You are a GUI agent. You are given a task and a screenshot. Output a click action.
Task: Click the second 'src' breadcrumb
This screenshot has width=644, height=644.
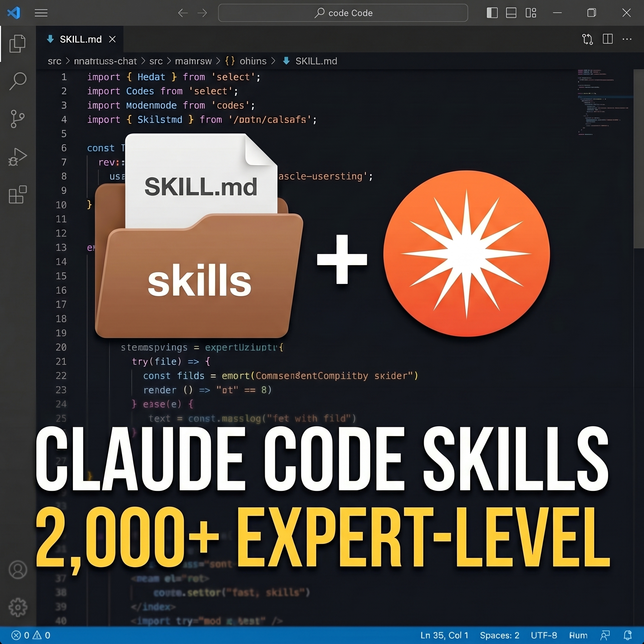[x=156, y=61]
